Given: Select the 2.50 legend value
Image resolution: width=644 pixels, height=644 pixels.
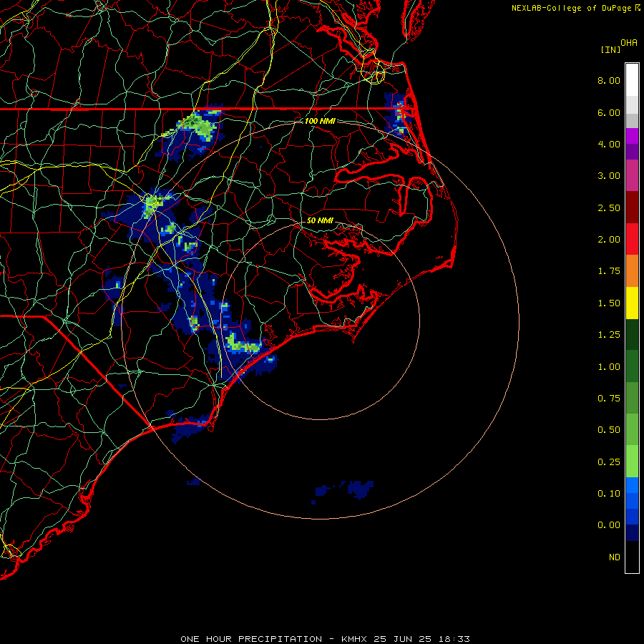Looking at the screenshot, I should 609,208.
